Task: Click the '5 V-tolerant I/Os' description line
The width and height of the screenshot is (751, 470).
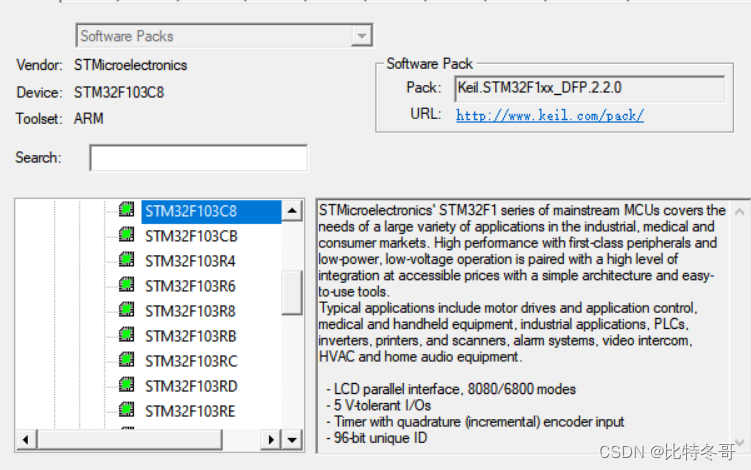Action: click(379, 405)
